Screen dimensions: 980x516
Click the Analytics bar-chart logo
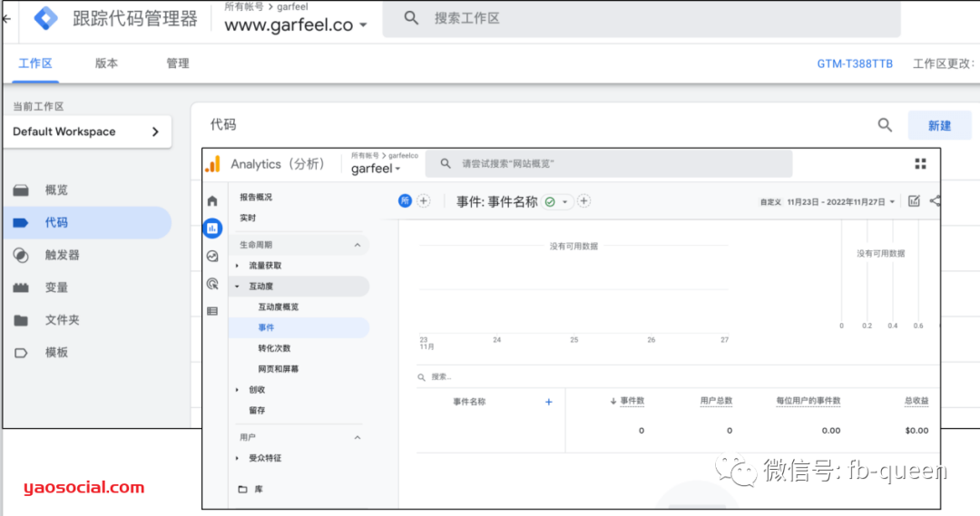coord(214,163)
